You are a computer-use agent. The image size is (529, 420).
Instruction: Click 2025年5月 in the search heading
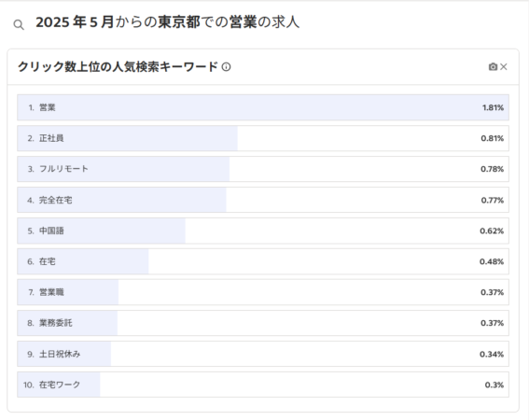coord(75,22)
